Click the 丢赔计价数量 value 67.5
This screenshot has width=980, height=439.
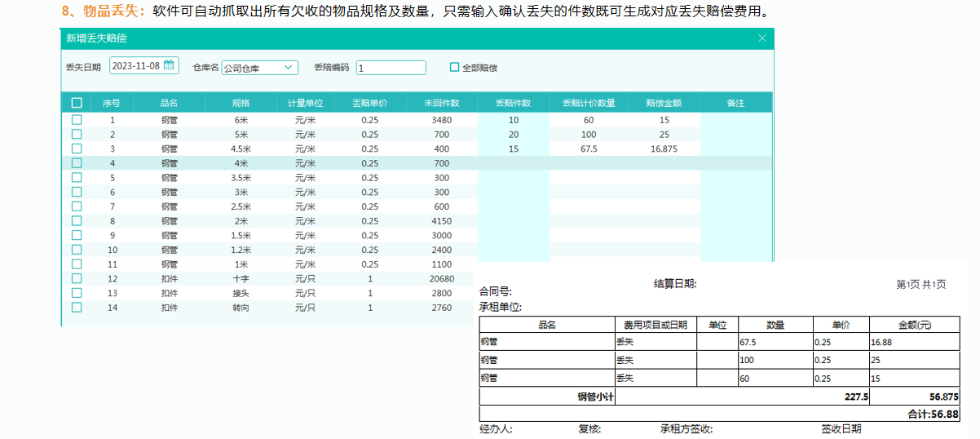(x=589, y=149)
